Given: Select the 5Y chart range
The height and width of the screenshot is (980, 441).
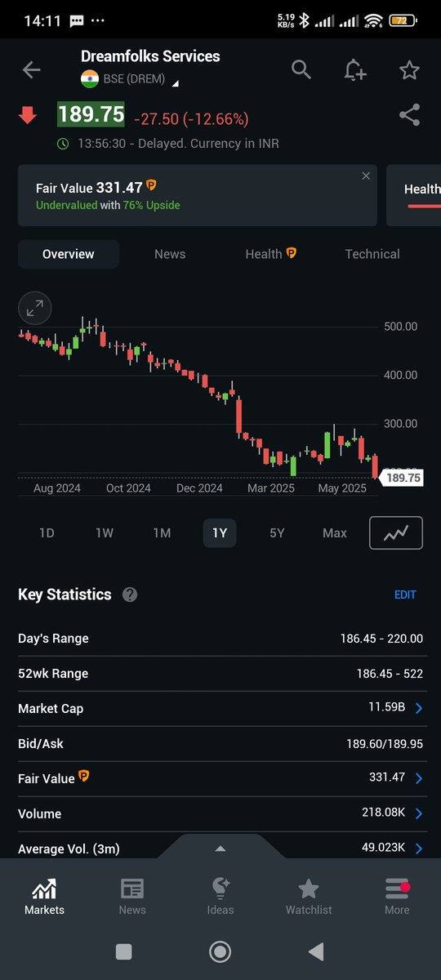Looking at the screenshot, I should click(x=277, y=533).
